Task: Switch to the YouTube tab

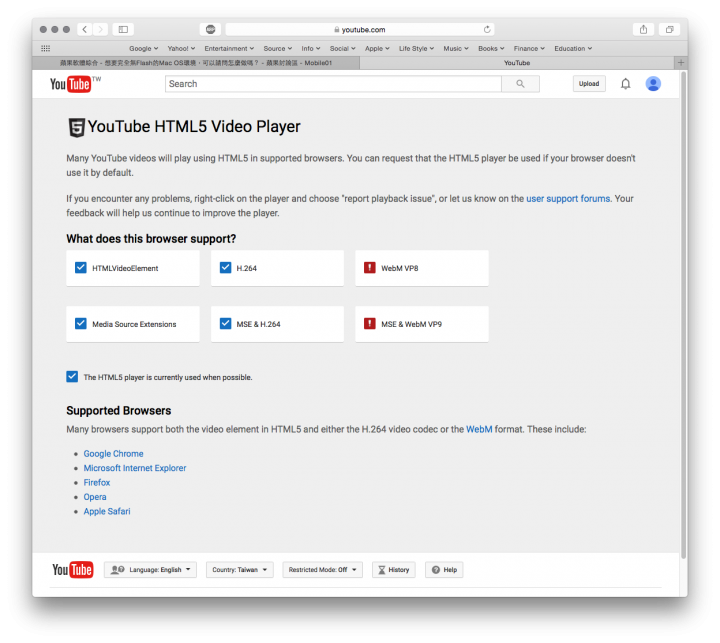Action: click(x=517, y=63)
